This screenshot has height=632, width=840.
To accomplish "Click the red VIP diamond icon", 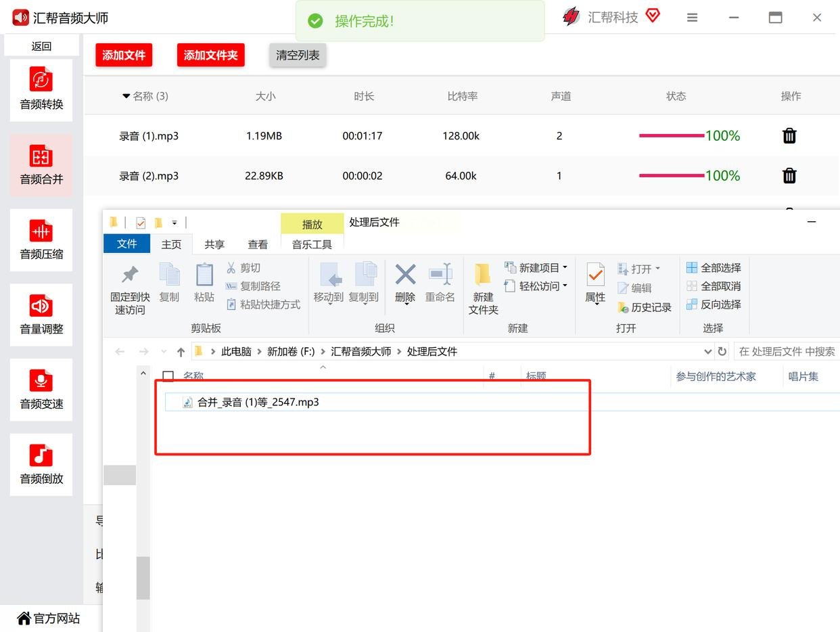I will pyautogui.click(x=653, y=16).
